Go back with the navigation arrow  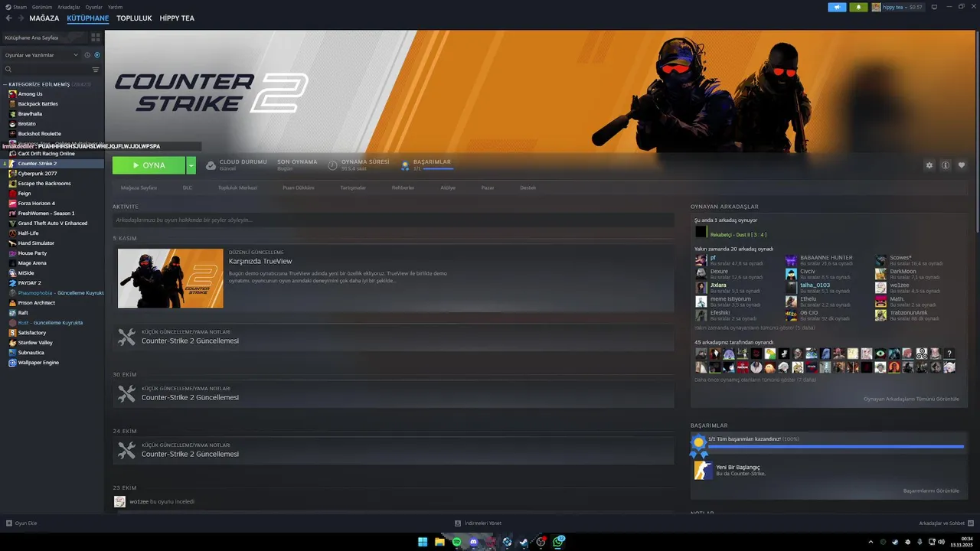click(8, 18)
